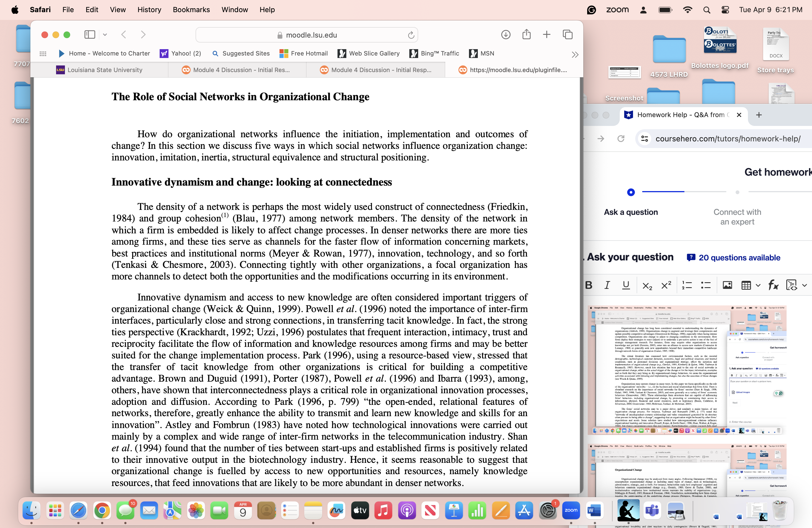The width and height of the screenshot is (812, 528).
Task: Click the moodle.lsu.edu address bar
Action: coord(307,35)
